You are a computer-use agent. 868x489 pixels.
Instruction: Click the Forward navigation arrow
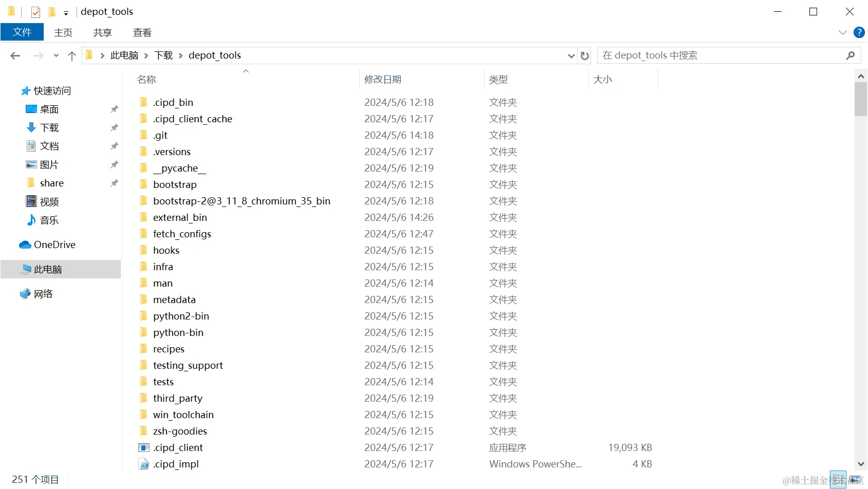click(x=39, y=55)
